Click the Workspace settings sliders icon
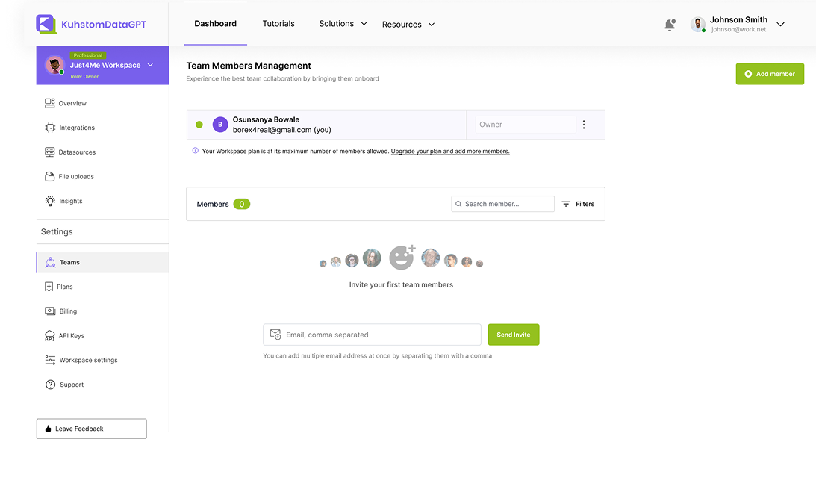This screenshot has width=816, height=504. pos(50,360)
